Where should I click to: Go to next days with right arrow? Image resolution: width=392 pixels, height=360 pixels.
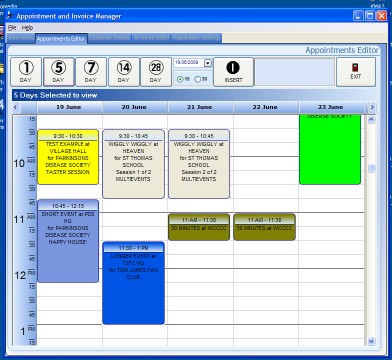tap(372, 107)
